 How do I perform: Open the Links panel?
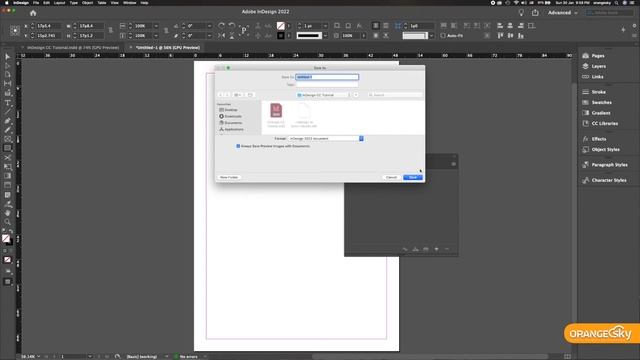[597, 77]
